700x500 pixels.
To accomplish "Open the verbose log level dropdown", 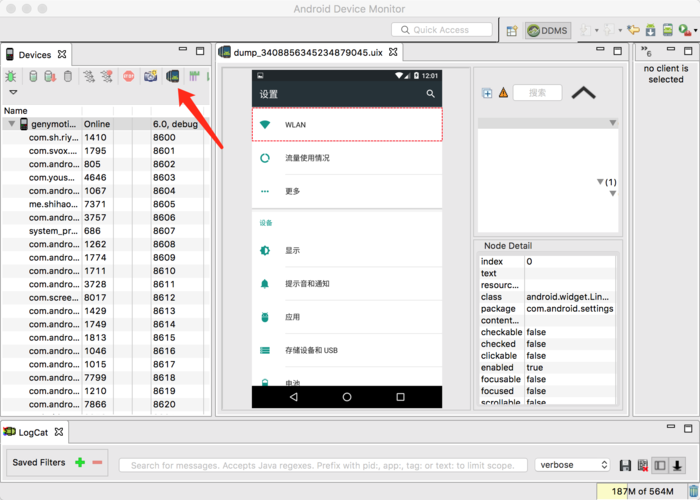I will click(573, 465).
